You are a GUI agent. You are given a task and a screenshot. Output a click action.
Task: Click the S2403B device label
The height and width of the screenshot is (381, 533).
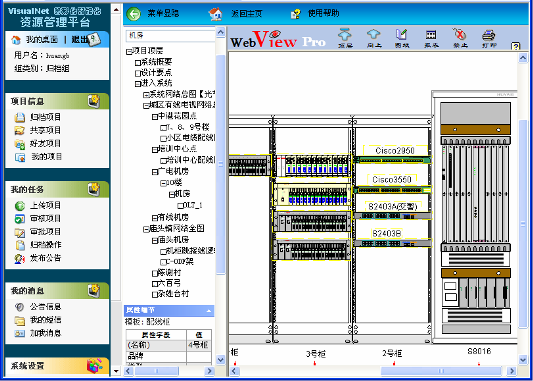(387, 233)
